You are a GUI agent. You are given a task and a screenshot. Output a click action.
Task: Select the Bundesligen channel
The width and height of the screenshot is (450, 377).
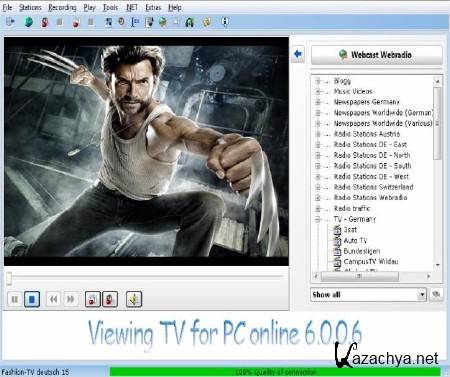click(362, 251)
